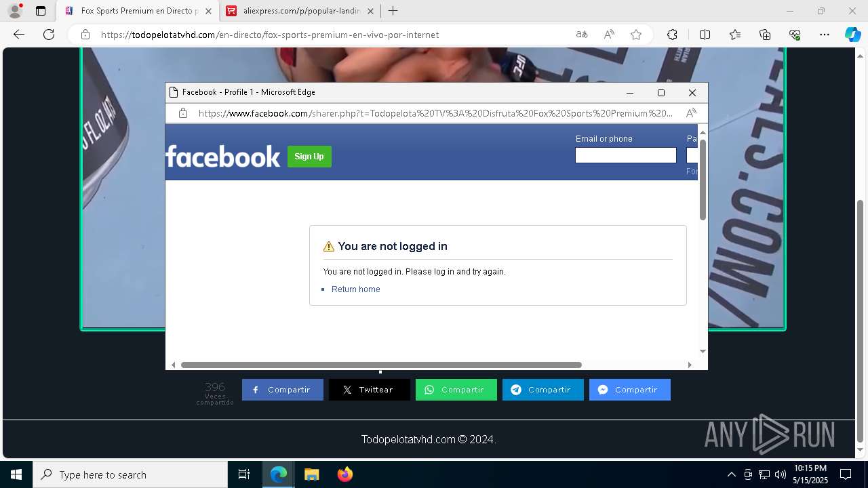Focus the Email or phone field
Viewport: 868px width, 488px height.
coord(626,155)
